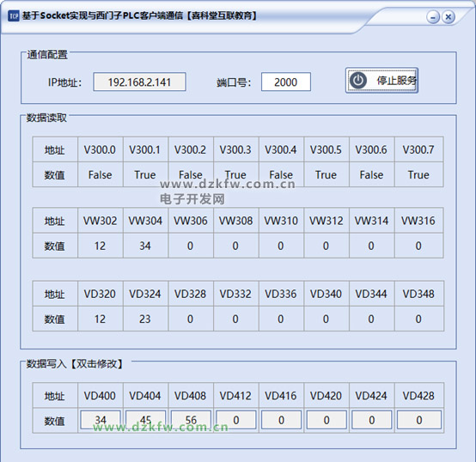Click the VD324 value cell showing 23
The width and height of the screenshot is (476, 462).
[146, 319]
